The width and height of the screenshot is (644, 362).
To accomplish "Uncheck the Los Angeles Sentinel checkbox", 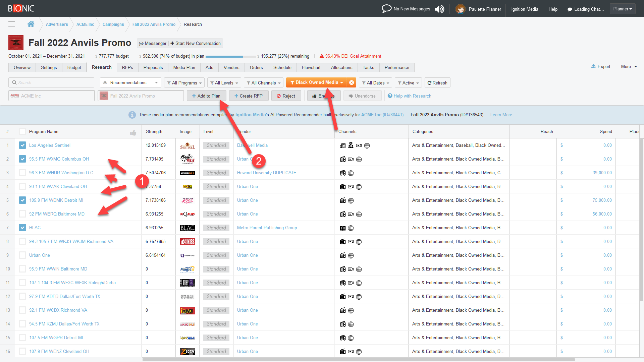I will [22, 145].
